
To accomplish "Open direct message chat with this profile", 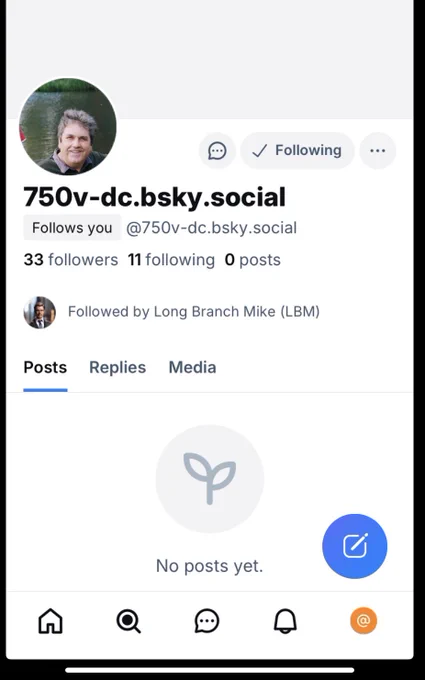I will coord(217,151).
